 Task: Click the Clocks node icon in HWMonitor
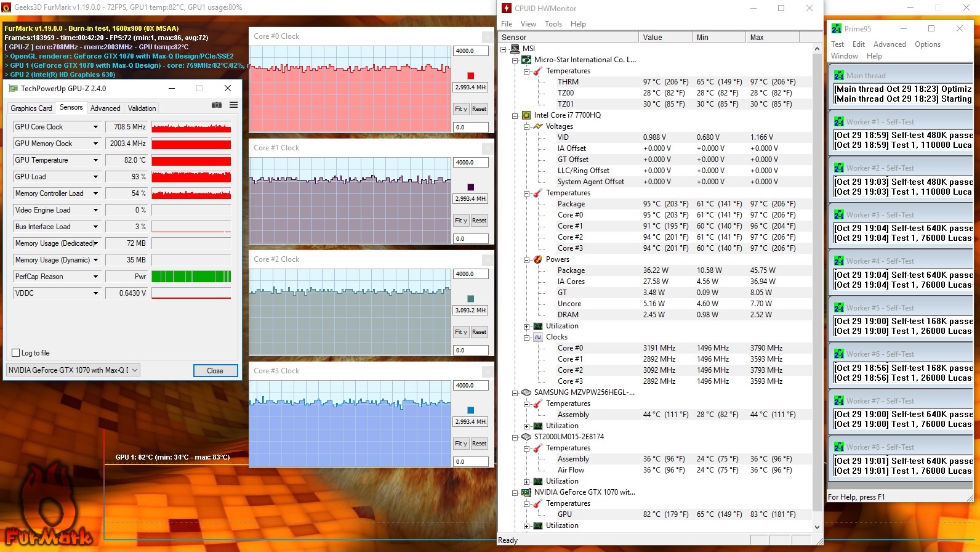pos(538,337)
